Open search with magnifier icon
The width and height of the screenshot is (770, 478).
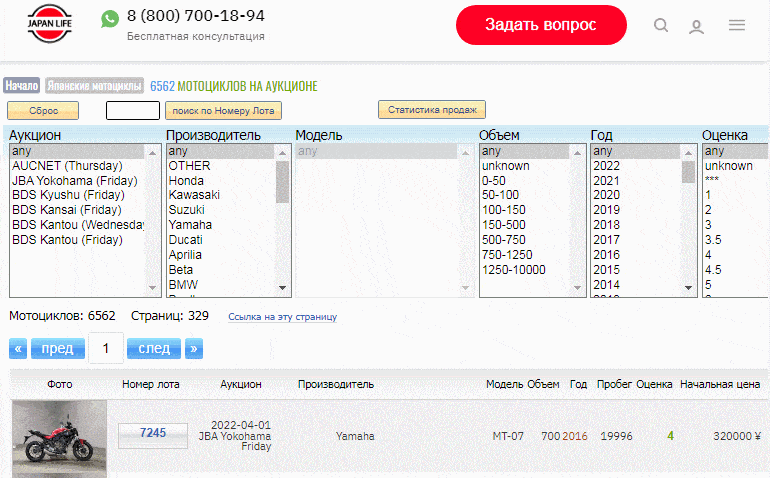click(x=661, y=25)
